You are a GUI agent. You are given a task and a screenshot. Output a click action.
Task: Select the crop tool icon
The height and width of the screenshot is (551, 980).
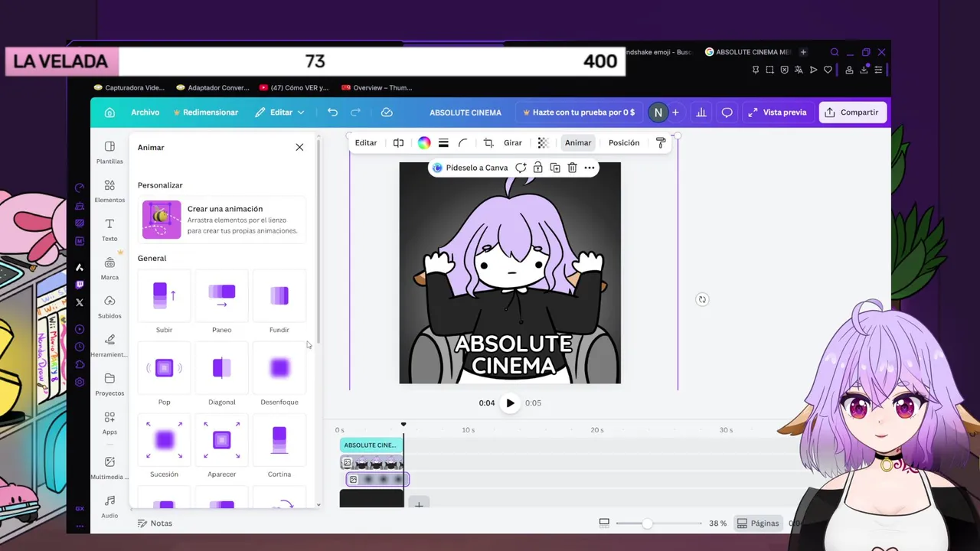coord(488,143)
